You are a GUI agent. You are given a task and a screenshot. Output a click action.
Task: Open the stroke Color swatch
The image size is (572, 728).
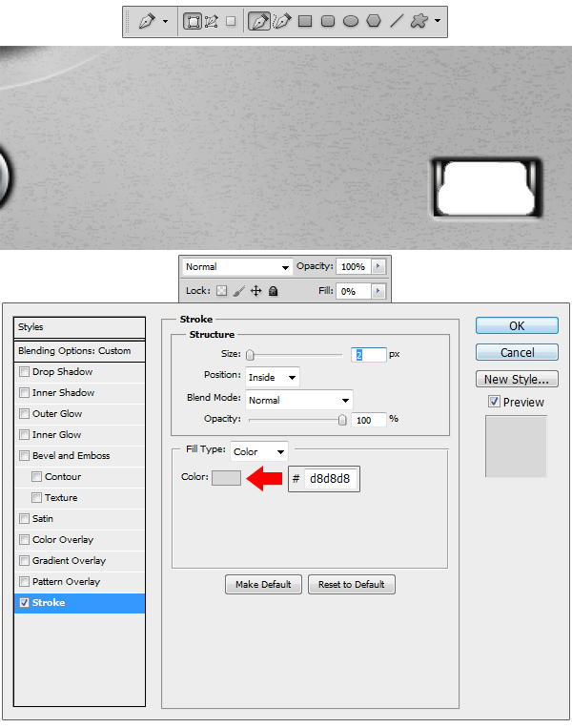(x=226, y=478)
